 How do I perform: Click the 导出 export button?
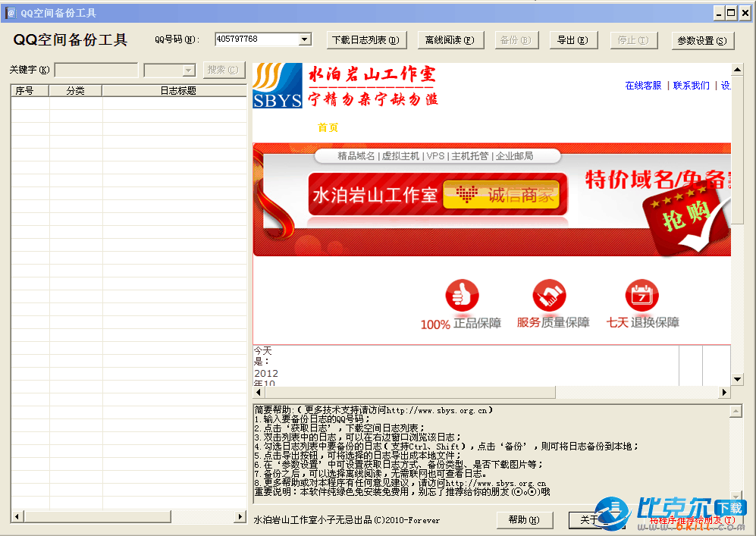[x=573, y=40]
